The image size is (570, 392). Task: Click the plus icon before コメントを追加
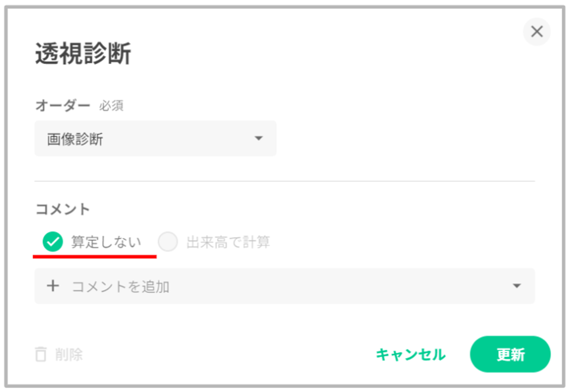53,286
